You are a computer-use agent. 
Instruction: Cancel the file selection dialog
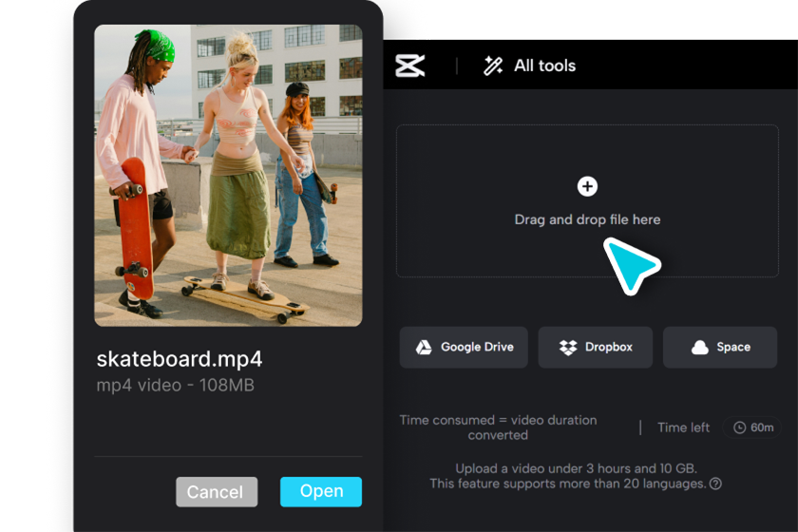click(x=217, y=492)
